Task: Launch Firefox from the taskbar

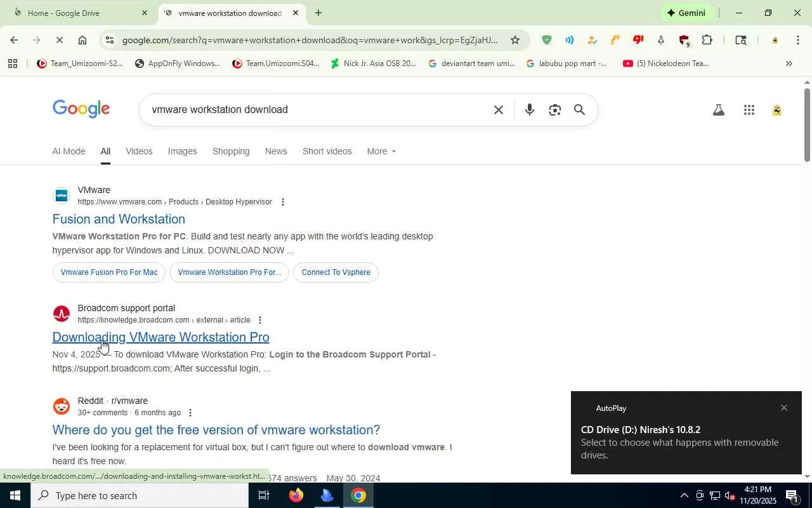Action: click(x=296, y=495)
